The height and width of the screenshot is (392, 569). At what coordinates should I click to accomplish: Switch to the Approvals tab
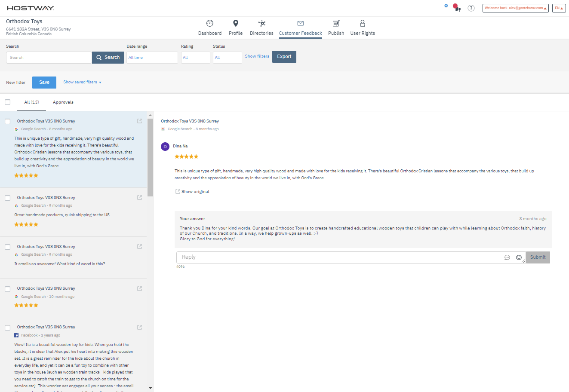63,102
